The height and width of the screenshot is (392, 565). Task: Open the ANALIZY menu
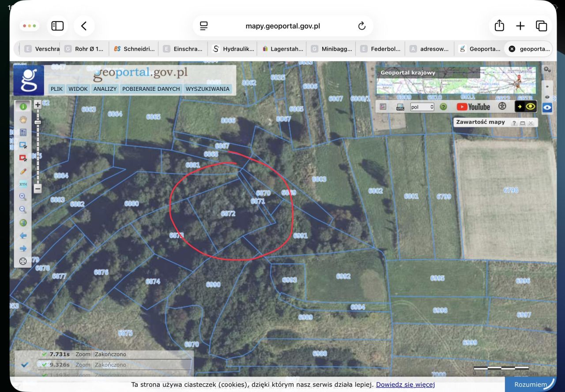[105, 89]
